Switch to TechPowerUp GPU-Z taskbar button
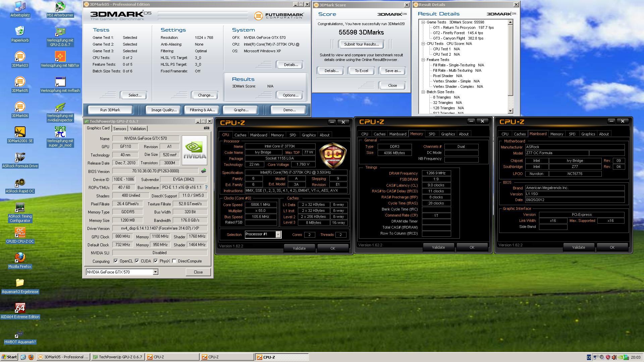This screenshot has height=362, width=644. pyautogui.click(x=118, y=357)
